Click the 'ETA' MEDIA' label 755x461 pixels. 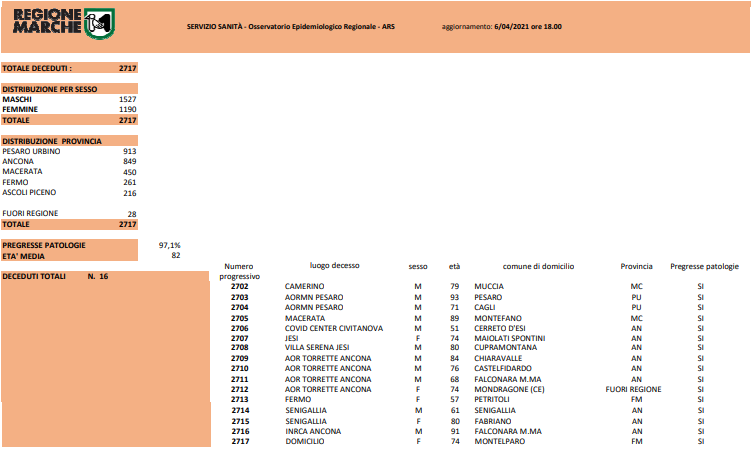[x=23, y=256]
